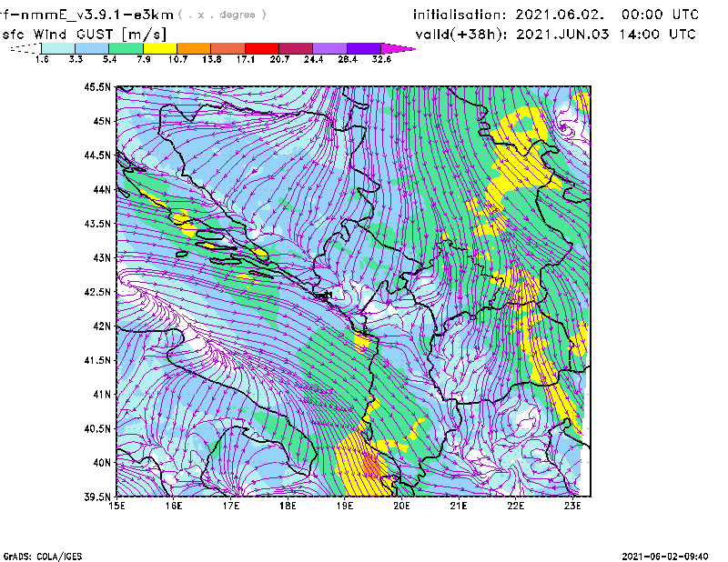This screenshot has height=562, width=728.
Task: Click the legend value 7.9
Action: [144, 59]
